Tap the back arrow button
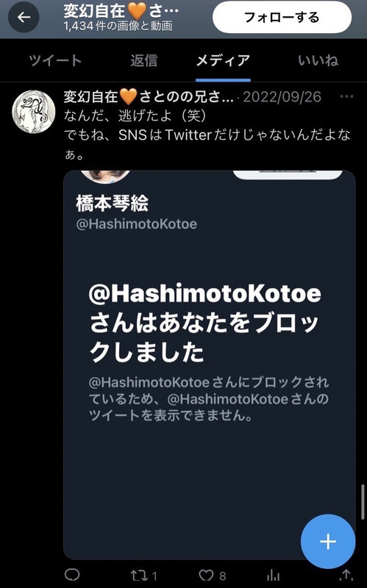This screenshot has width=367, height=588. 24,17
